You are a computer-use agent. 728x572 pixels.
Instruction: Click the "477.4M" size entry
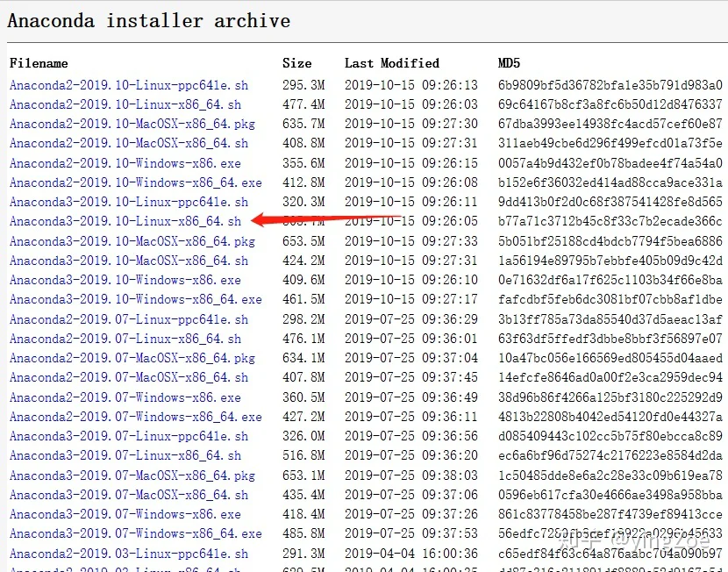pos(303,104)
